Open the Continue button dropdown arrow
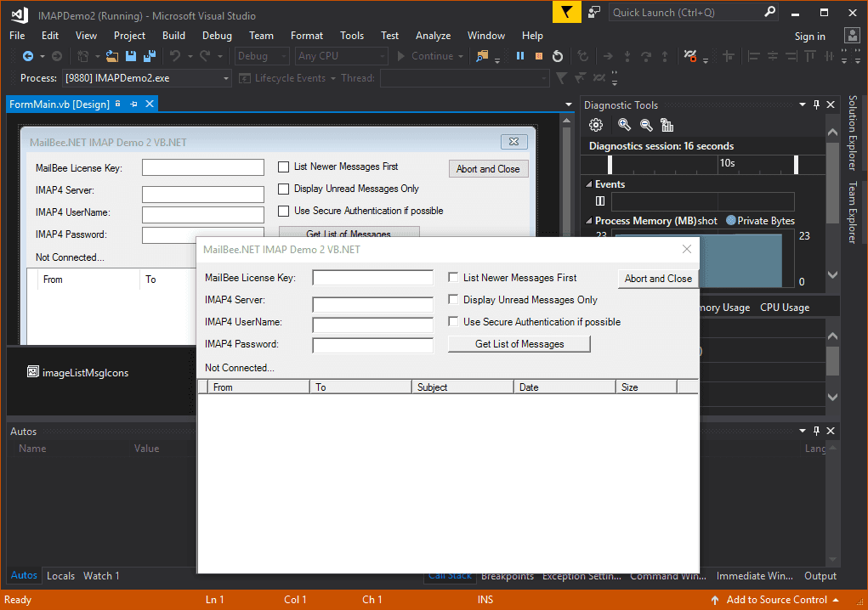The image size is (868, 610). click(x=461, y=56)
